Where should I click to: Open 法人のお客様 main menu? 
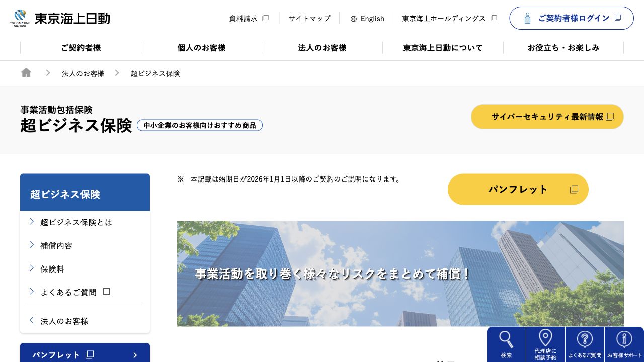click(322, 48)
